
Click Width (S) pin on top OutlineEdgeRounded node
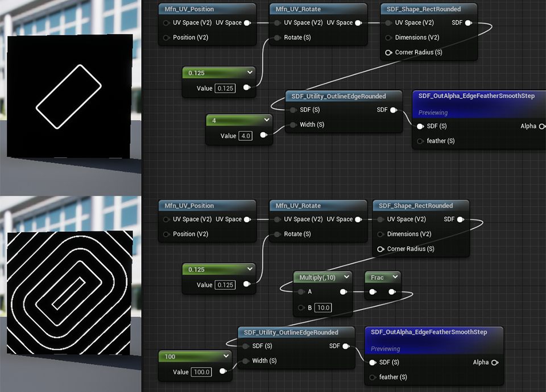point(293,125)
